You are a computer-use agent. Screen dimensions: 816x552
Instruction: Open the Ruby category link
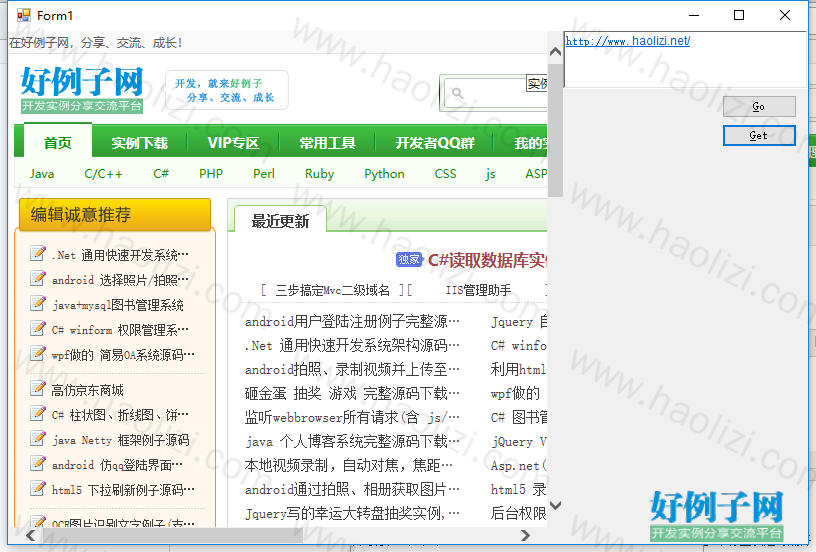tap(320, 174)
